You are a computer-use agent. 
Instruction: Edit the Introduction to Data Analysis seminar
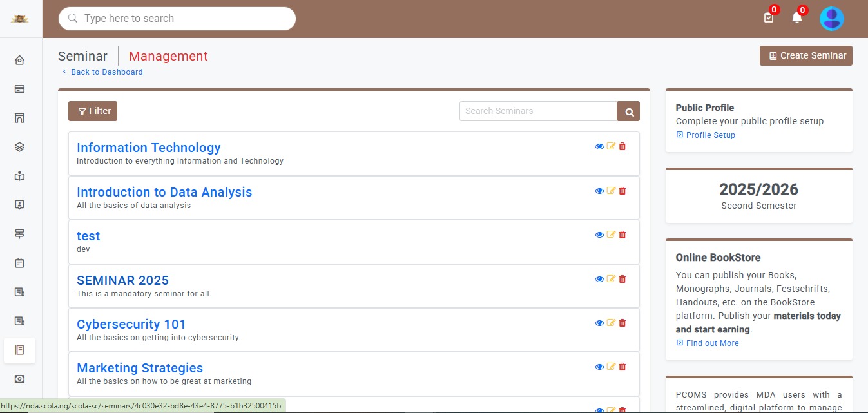tap(611, 191)
